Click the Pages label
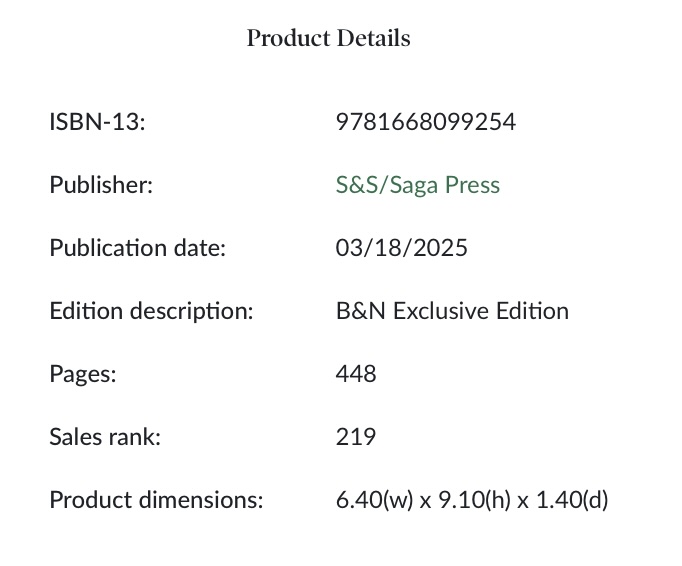The width and height of the screenshot is (682, 566). [83, 374]
